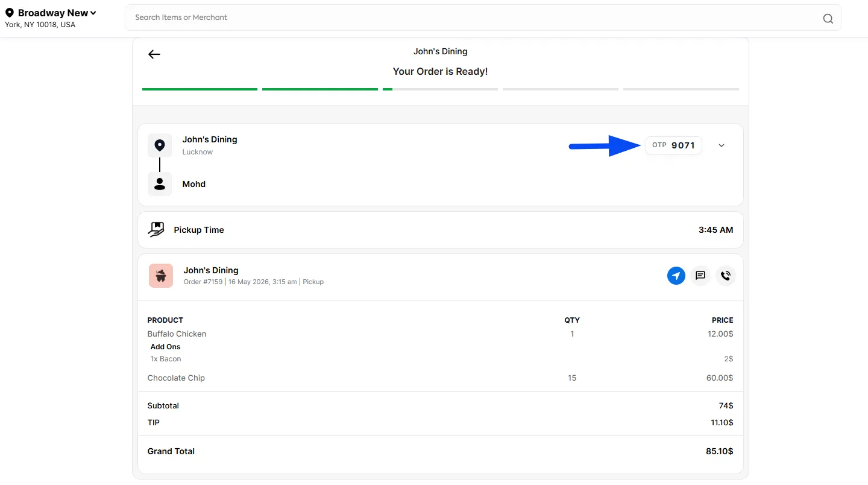Click John's Dining merchant logo thumbnail
The height and width of the screenshot is (485, 868).
pos(161,276)
